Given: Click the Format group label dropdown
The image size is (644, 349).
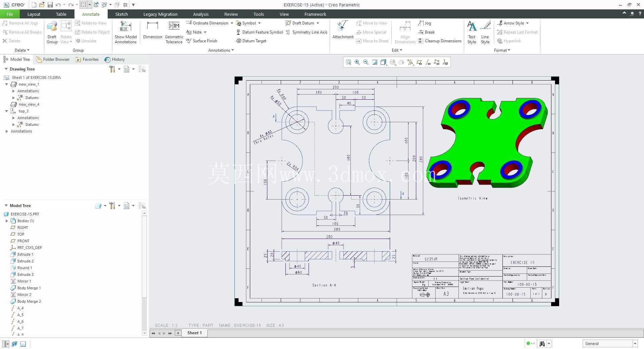Looking at the screenshot, I should [502, 50].
